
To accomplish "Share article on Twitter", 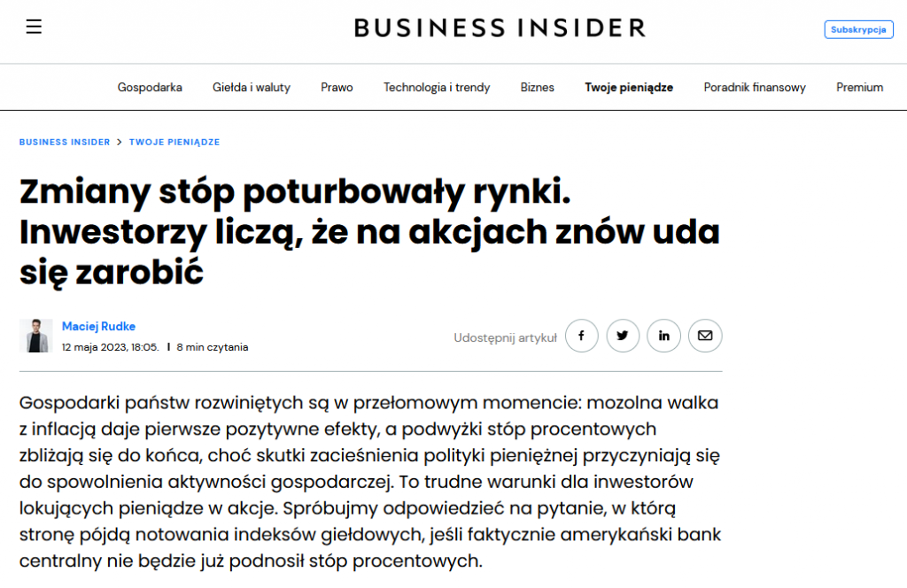I will (623, 336).
